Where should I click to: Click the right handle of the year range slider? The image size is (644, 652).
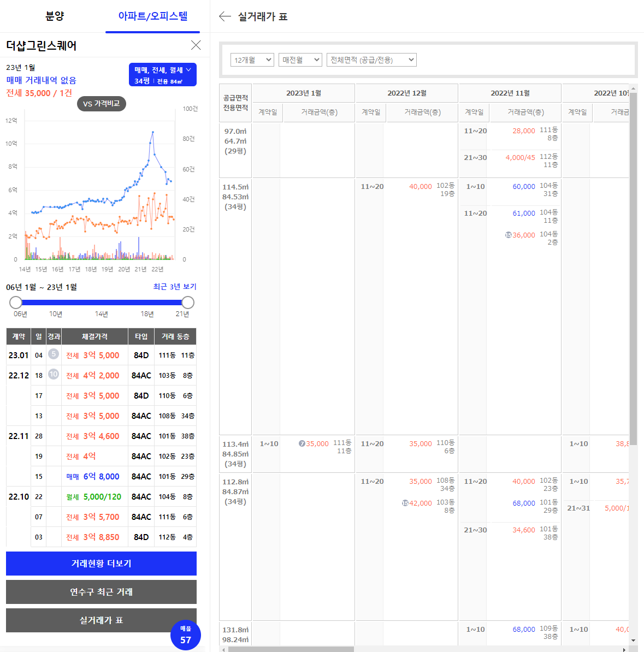click(188, 303)
